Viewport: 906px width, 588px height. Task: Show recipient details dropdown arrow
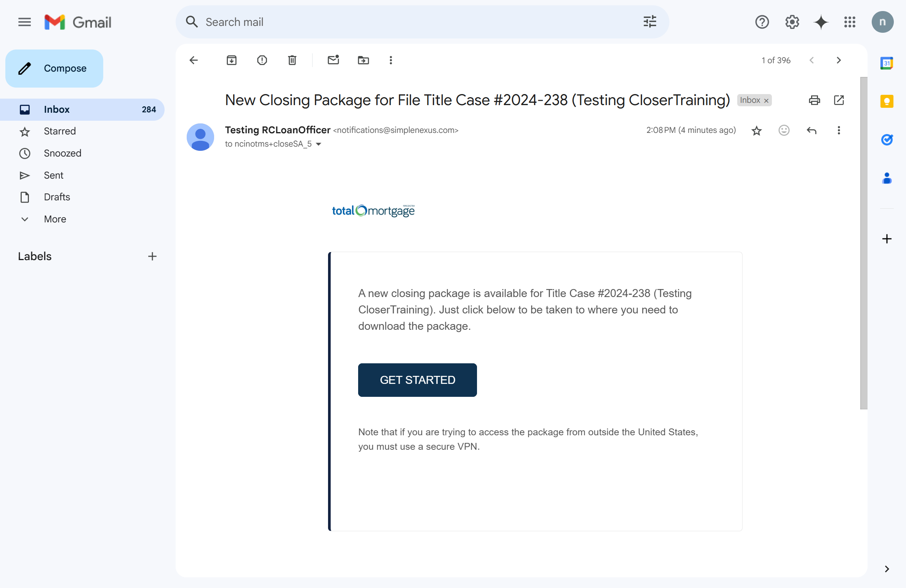click(x=319, y=144)
